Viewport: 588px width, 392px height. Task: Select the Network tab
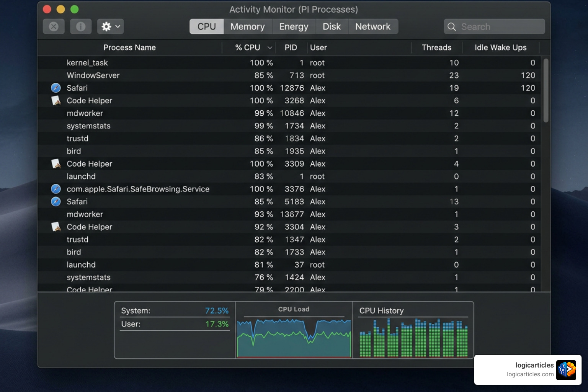pyautogui.click(x=373, y=26)
